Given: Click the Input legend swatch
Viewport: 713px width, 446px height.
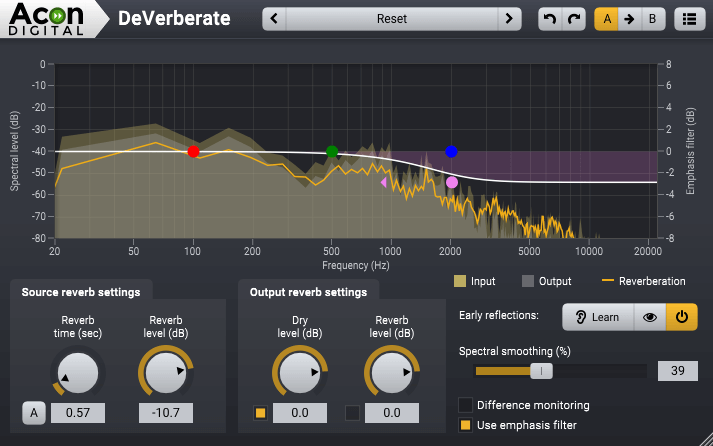Looking at the screenshot, I should click(460, 281).
